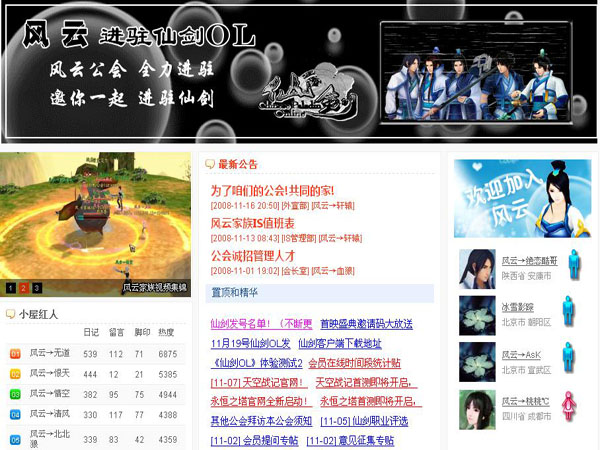Click male gender icon beside 风云→AsK

pos(569,357)
